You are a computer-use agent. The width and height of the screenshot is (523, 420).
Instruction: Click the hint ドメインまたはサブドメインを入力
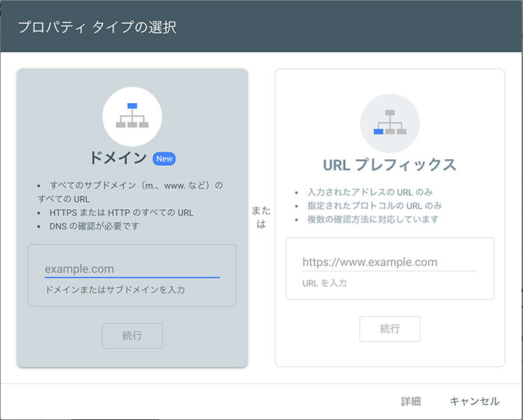pos(115,289)
